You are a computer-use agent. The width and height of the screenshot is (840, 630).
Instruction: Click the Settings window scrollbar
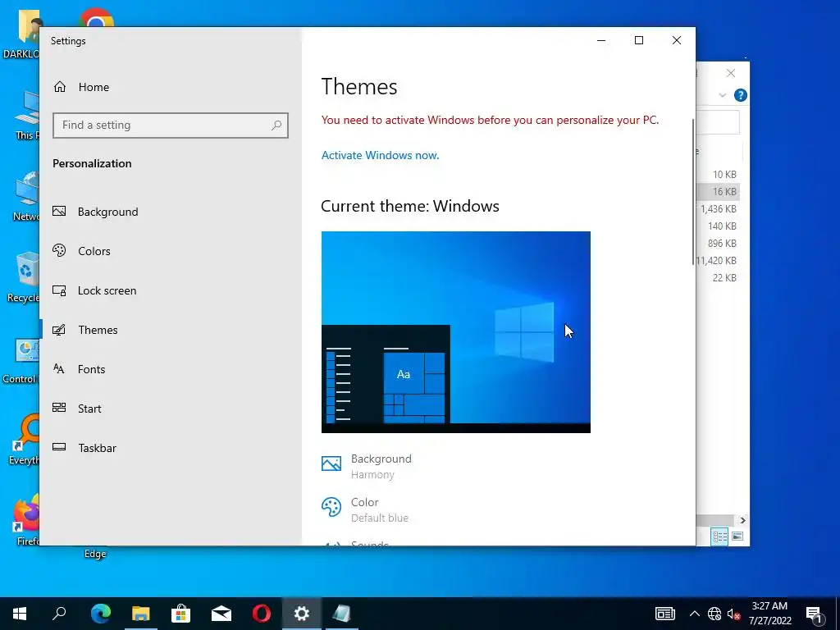[x=692, y=192]
